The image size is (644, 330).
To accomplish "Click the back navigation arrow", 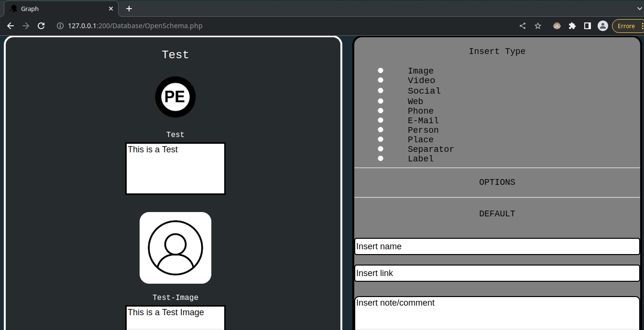I will pyautogui.click(x=11, y=26).
